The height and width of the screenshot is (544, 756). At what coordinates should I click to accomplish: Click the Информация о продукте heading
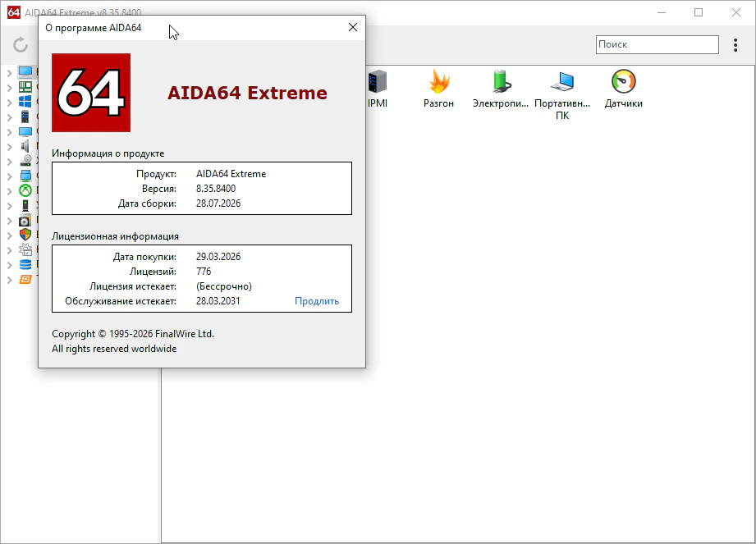click(x=108, y=153)
